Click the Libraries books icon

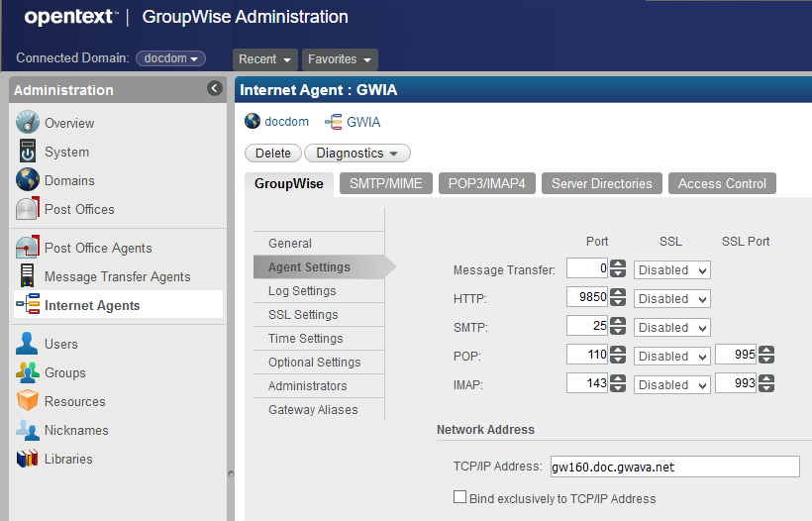coord(28,459)
